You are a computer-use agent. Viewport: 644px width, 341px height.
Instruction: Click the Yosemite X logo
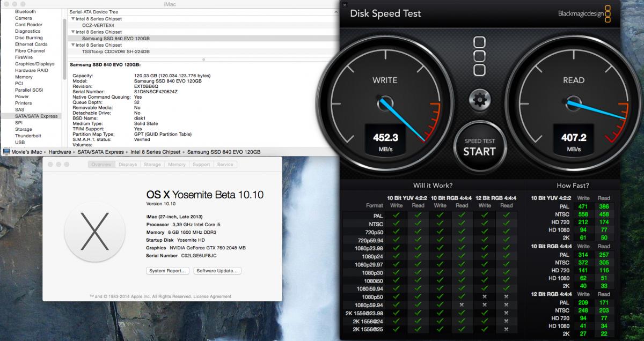(x=94, y=232)
